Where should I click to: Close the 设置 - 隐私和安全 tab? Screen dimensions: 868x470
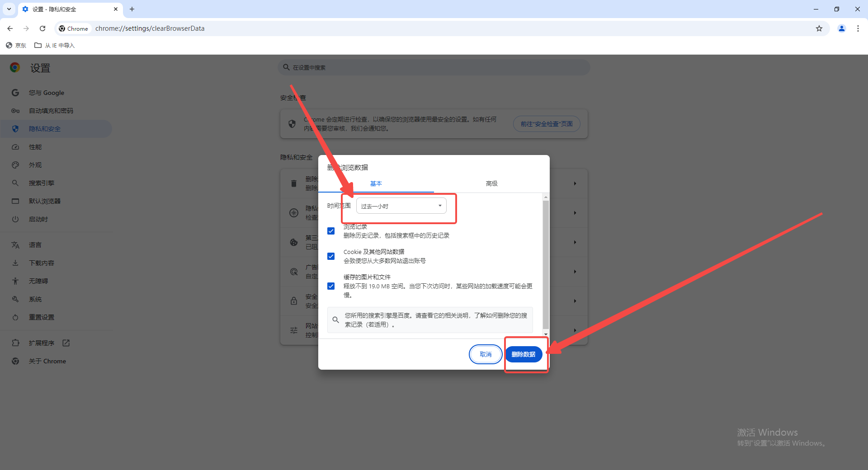point(116,9)
